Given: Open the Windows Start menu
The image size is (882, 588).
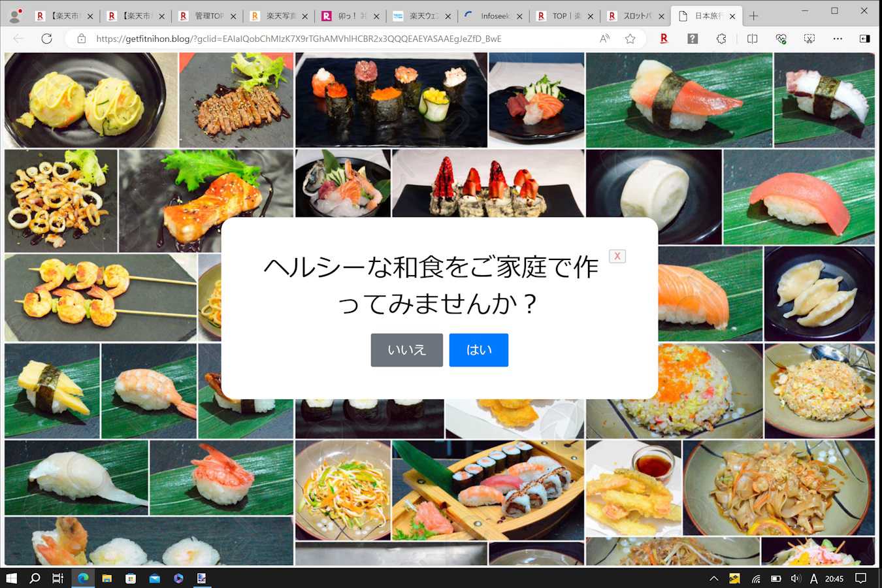Looking at the screenshot, I should pyautogui.click(x=11, y=578).
